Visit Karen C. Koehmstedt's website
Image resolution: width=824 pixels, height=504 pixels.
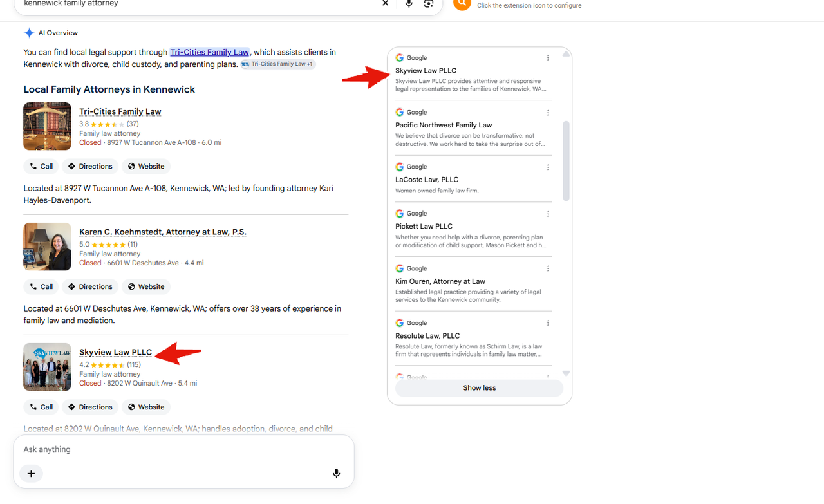pyautogui.click(x=146, y=286)
